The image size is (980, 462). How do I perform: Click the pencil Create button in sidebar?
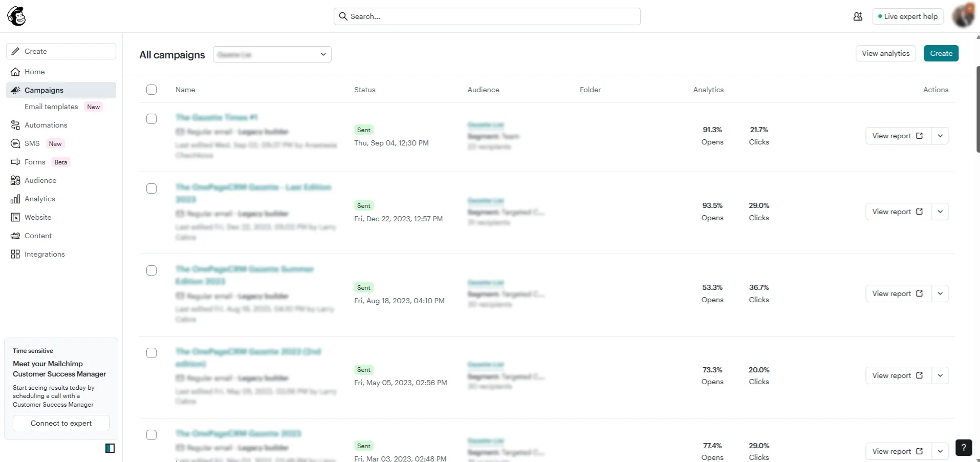pos(61,51)
